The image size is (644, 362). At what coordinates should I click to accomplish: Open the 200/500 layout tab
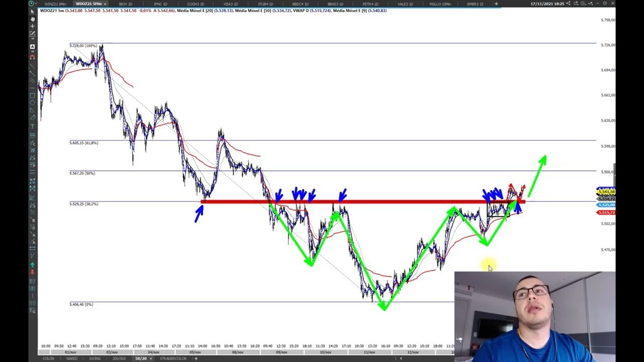click(x=119, y=358)
